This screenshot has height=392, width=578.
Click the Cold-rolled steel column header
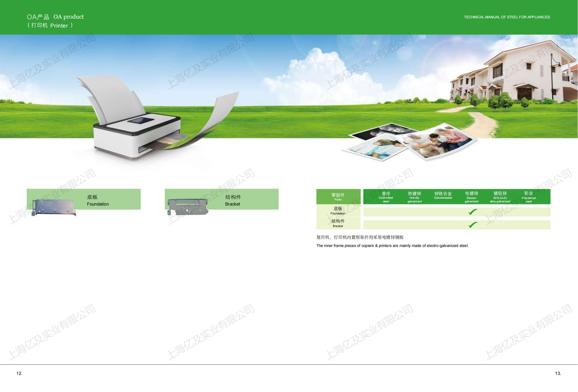click(x=386, y=197)
